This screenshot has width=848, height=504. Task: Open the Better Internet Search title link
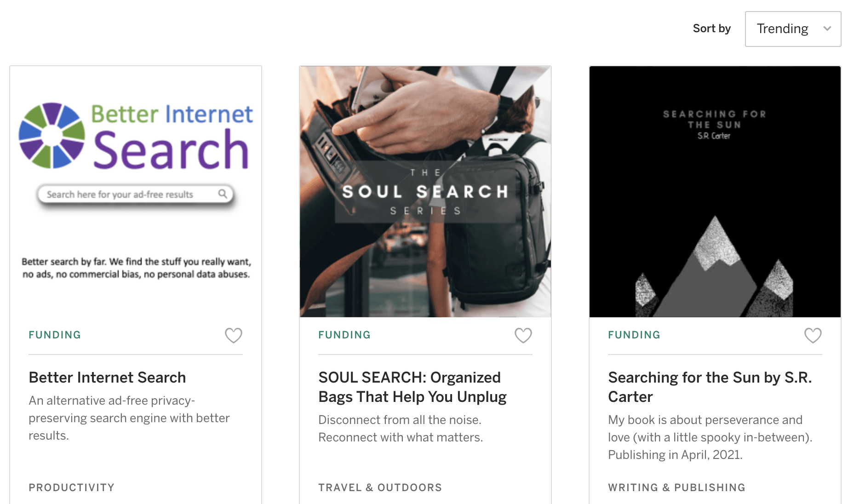click(x=107, y=378)
